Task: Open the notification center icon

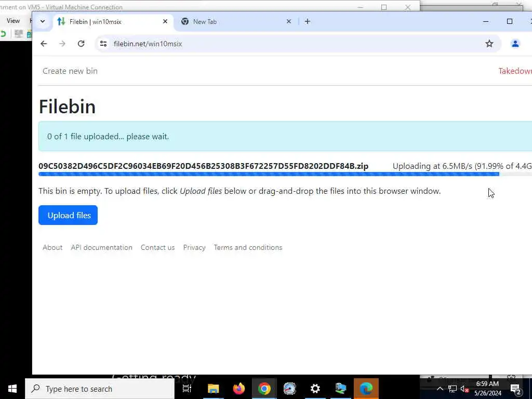Action: click(515, 389)
